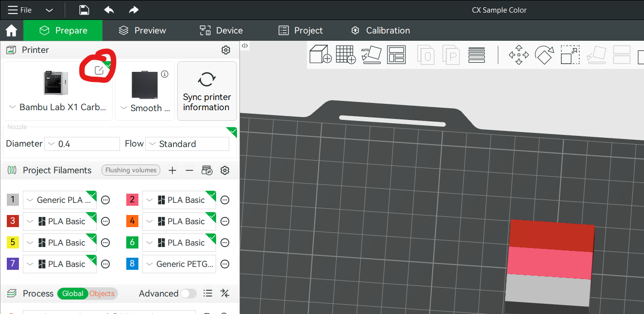Click the green filament 6 color swatch
Image resolution: width=644 pixels, height=314 pixels.
point(132,242)
